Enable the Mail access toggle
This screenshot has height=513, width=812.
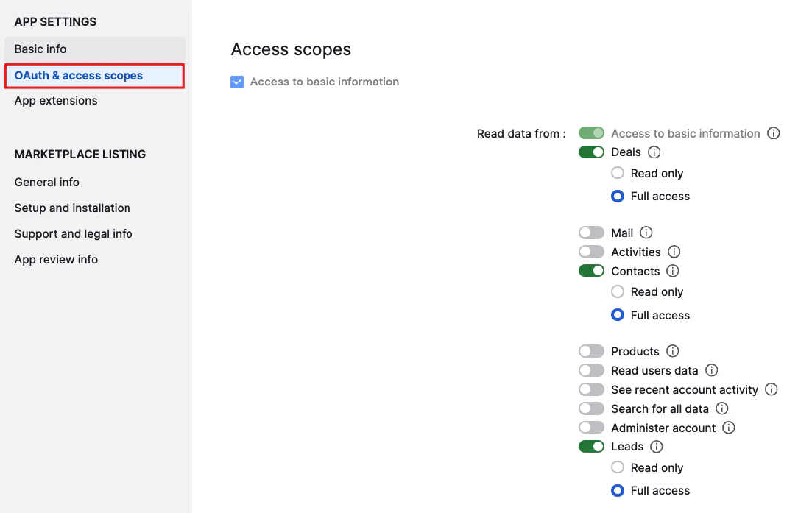click(591, 232)
